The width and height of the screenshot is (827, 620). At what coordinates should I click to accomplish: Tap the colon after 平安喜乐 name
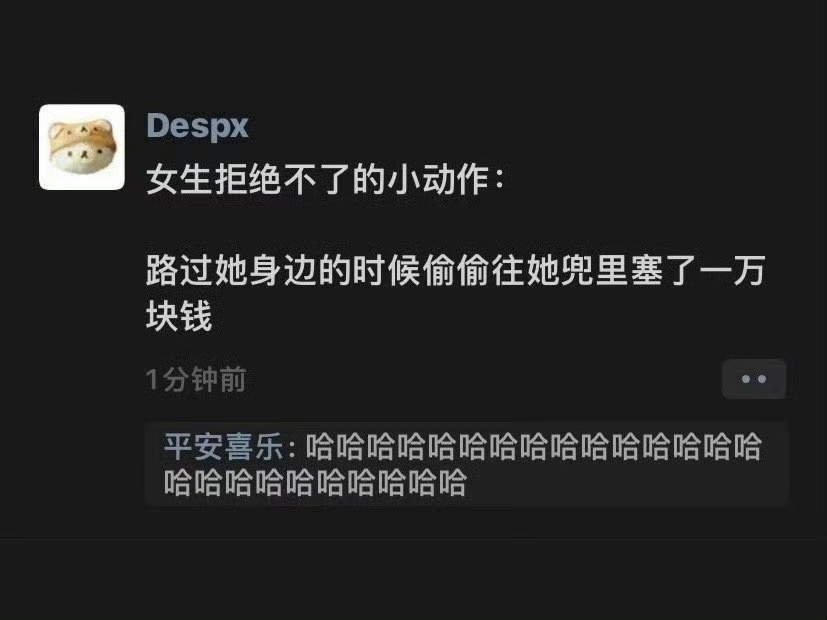coord(293,448)
